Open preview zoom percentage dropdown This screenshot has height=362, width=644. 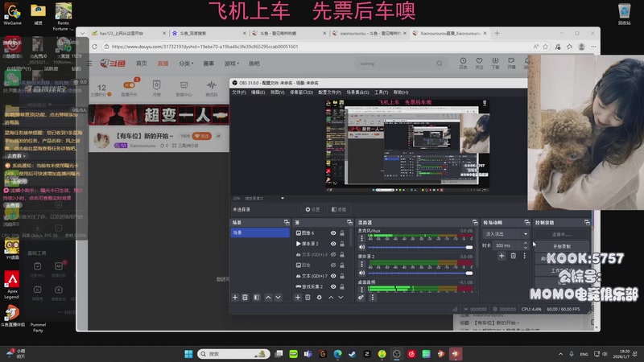point(283,198)
